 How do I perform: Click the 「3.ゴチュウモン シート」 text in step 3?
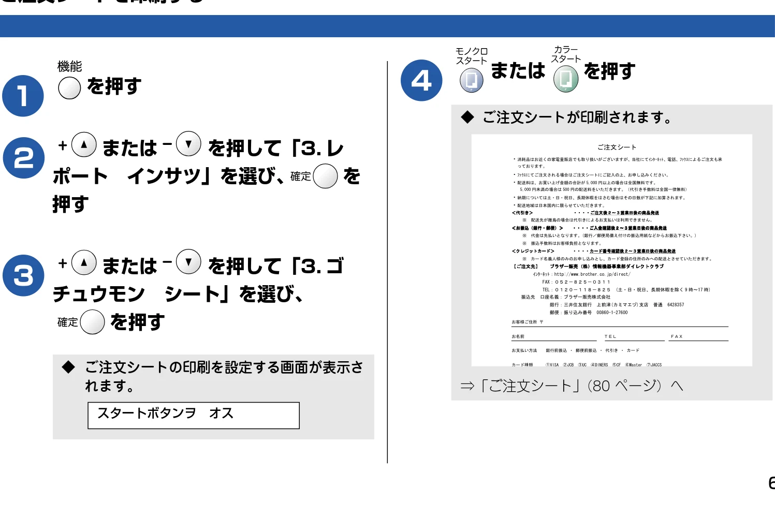198,280
